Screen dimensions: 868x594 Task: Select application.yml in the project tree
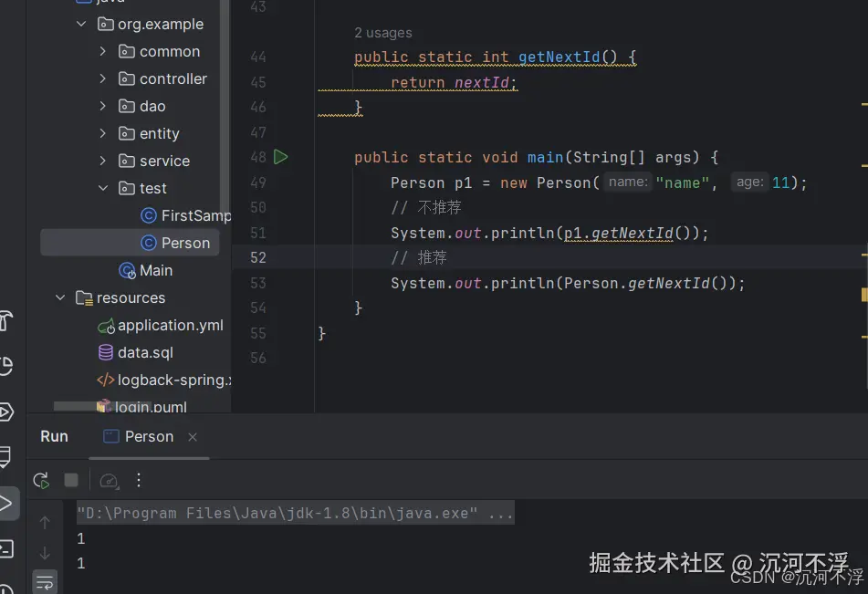[170, 326]
